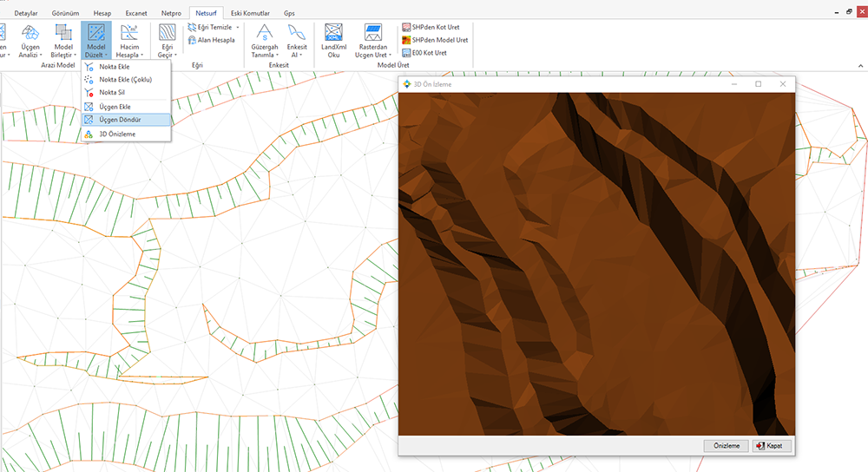Click the E00 Kot Üret icon
Viewport: 868px width, 472px height.
[406, 52]
